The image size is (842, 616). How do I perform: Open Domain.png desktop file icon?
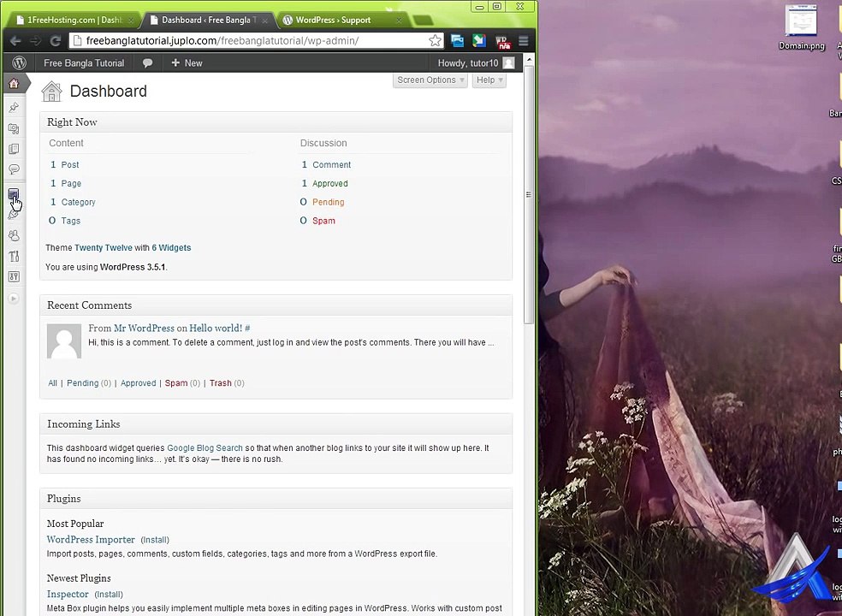coord(801,27)
